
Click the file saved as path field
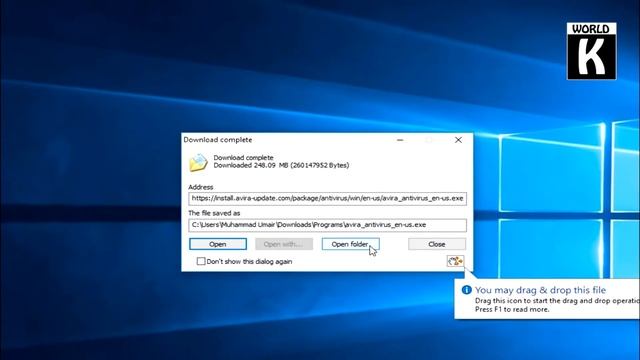click(327, 225)
